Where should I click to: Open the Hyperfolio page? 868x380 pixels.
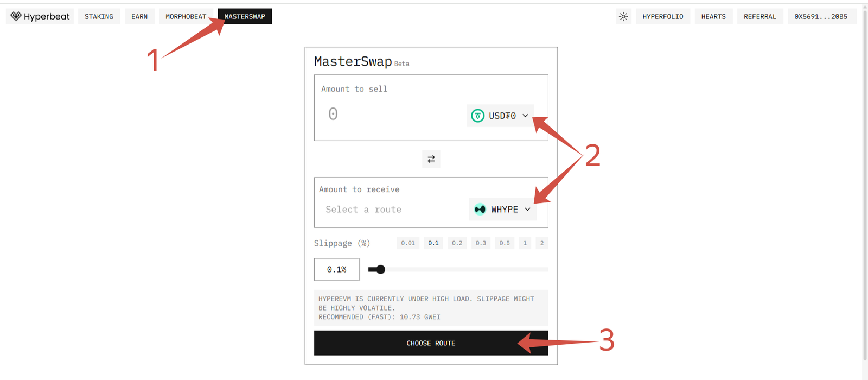coord(662,16)
